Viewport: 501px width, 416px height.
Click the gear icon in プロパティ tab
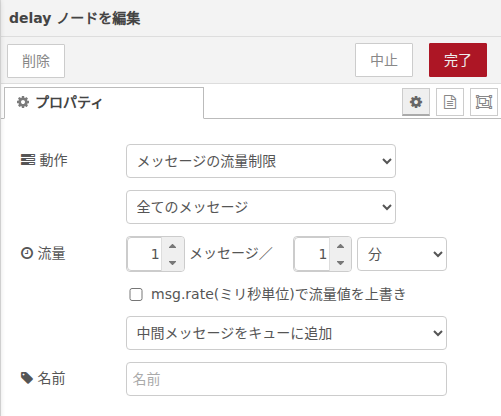tap(23, 102)
